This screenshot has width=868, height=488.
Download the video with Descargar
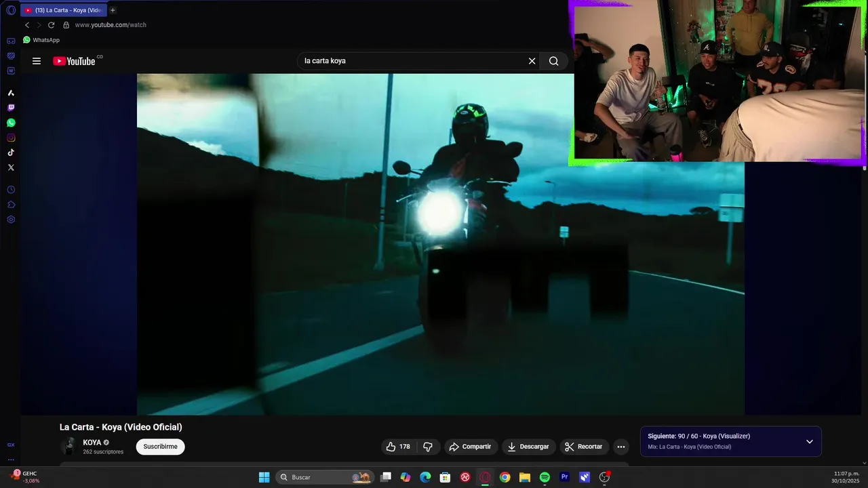[x=528, y=447]
